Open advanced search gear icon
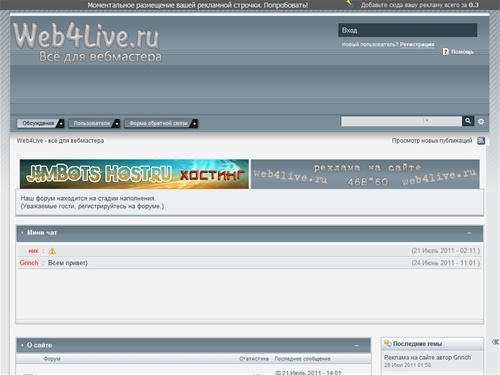 481,122
